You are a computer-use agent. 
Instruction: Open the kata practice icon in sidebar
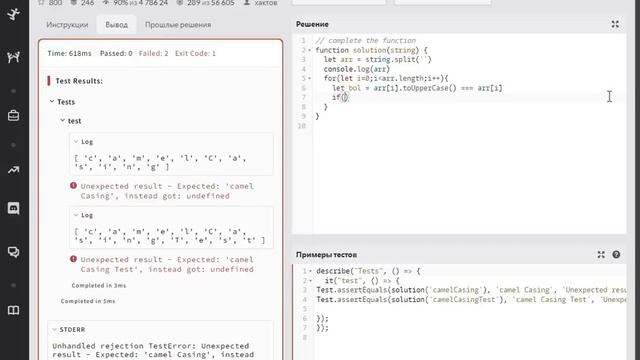point(13,57)
